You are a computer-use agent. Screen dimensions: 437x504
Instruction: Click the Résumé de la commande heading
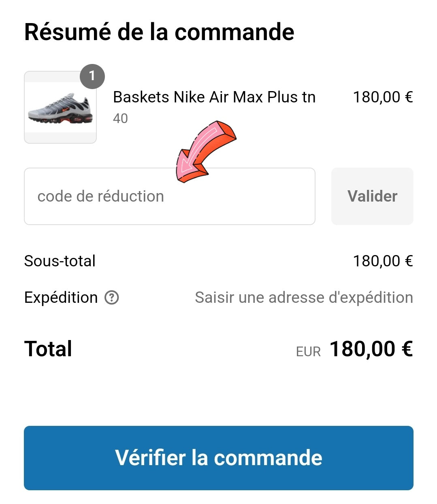(160, 32)
